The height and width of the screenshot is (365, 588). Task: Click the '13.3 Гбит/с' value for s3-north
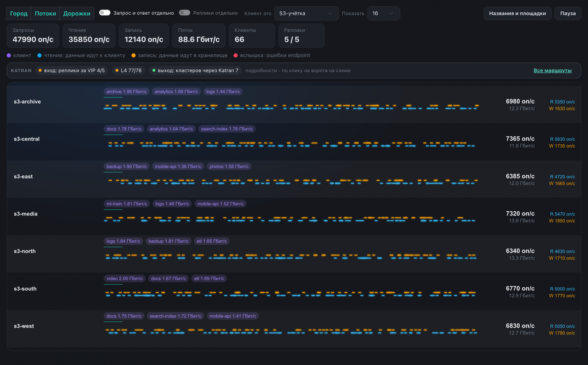click(522, 258)
